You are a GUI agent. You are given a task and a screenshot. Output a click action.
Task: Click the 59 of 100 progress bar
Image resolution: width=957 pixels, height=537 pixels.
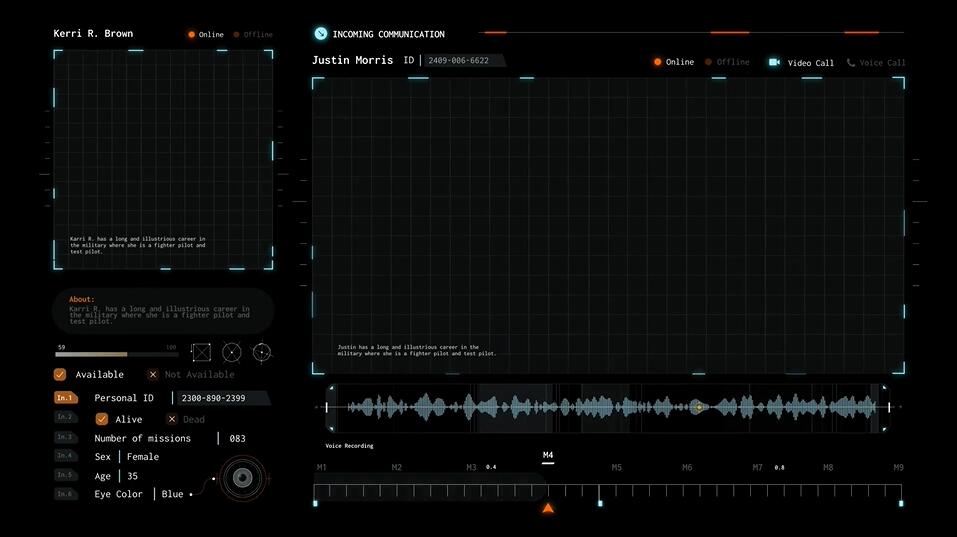pyautogui.click(x=117, y=354)
